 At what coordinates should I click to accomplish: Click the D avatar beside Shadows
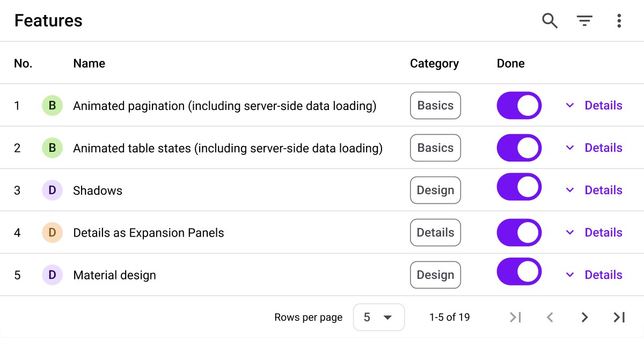click(53, 190)
